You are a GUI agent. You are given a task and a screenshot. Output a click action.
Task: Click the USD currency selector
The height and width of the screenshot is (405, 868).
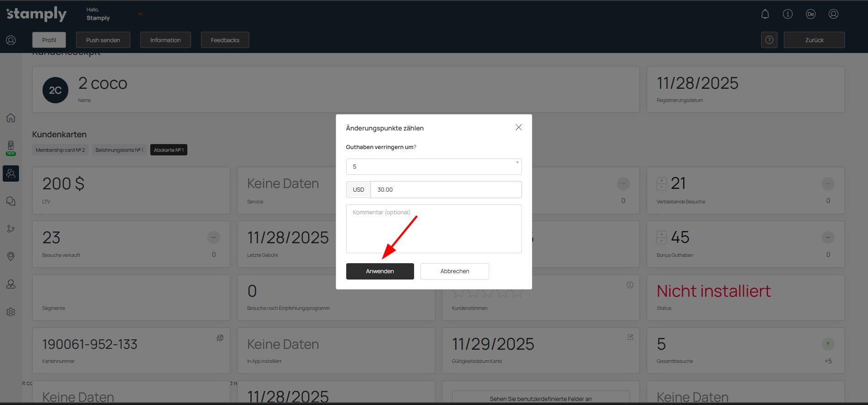[x=358, y=190]
